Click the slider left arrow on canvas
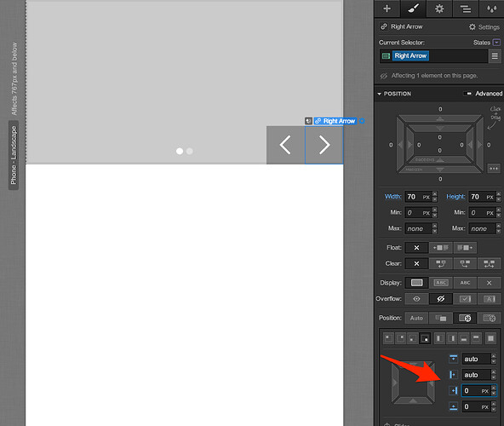This screenshot has width=504, height=426. tap(285, 145)
